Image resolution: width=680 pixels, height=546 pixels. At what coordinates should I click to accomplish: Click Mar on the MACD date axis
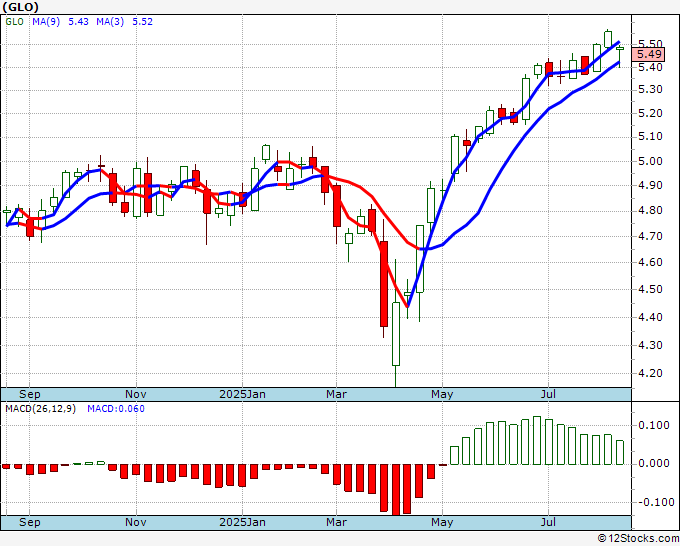(337, 522)
